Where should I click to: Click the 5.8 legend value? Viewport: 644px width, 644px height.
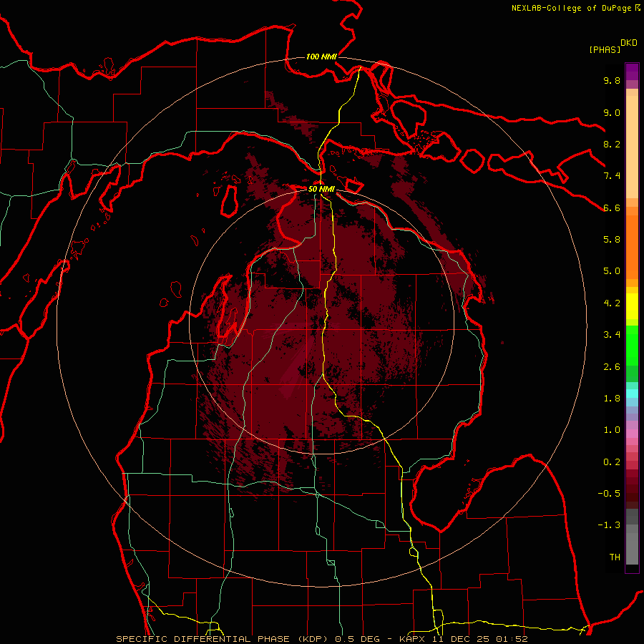[612, 240]
